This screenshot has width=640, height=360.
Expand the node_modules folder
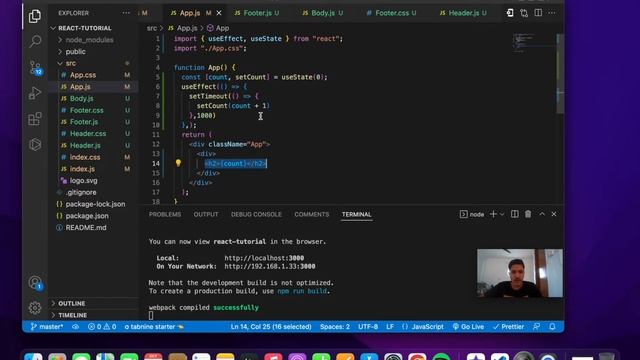point(89,40)
